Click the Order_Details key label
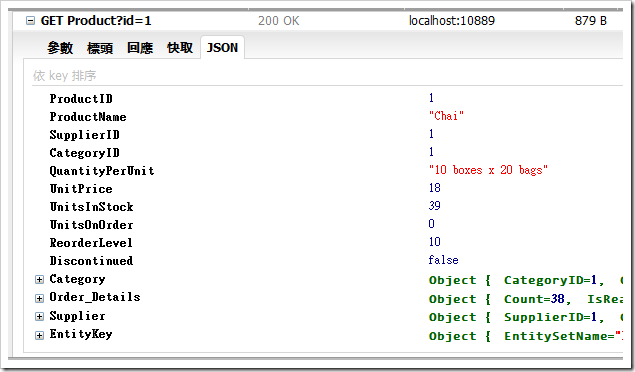Image resolution: width=635 pixels, height=372 pixels. (95, 297)
